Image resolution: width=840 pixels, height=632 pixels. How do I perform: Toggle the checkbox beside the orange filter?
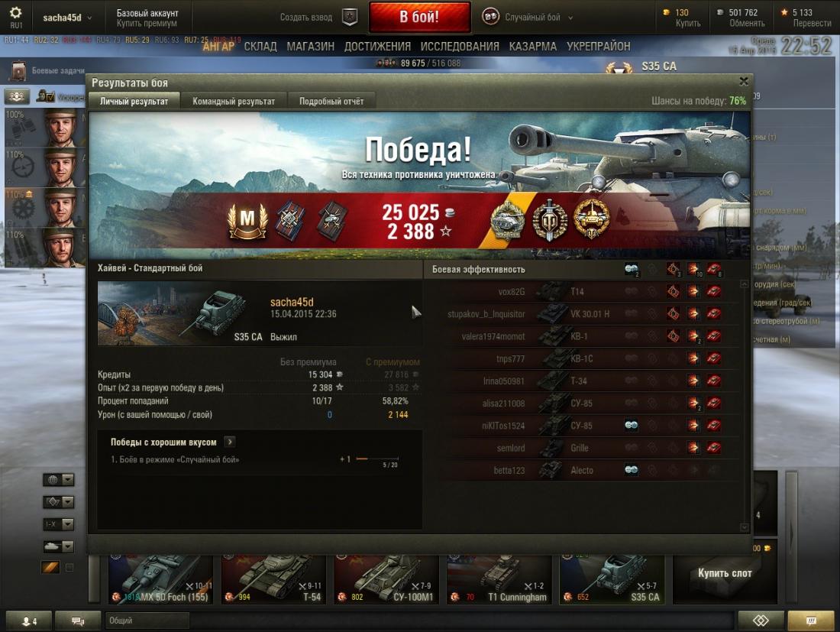pyautogui.click(x=69, y=567)
